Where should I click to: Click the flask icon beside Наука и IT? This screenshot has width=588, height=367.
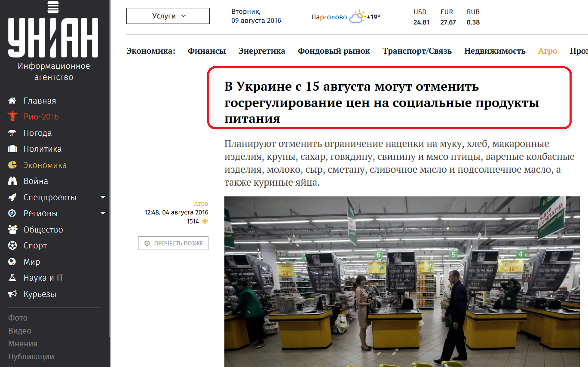pos(12,278)
